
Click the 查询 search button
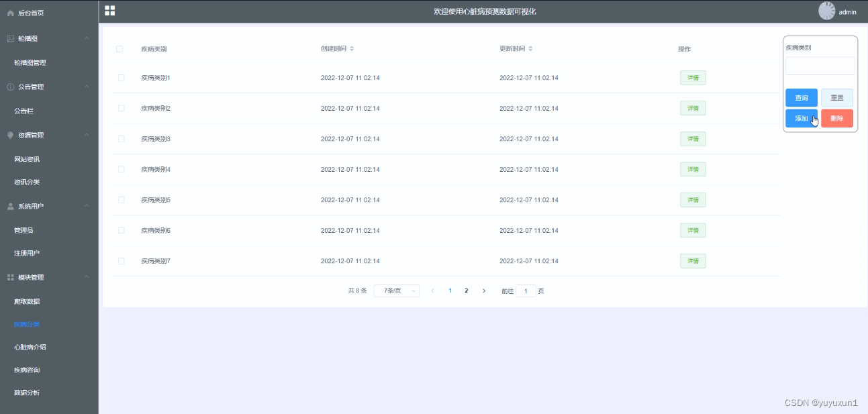pos(802,97)
